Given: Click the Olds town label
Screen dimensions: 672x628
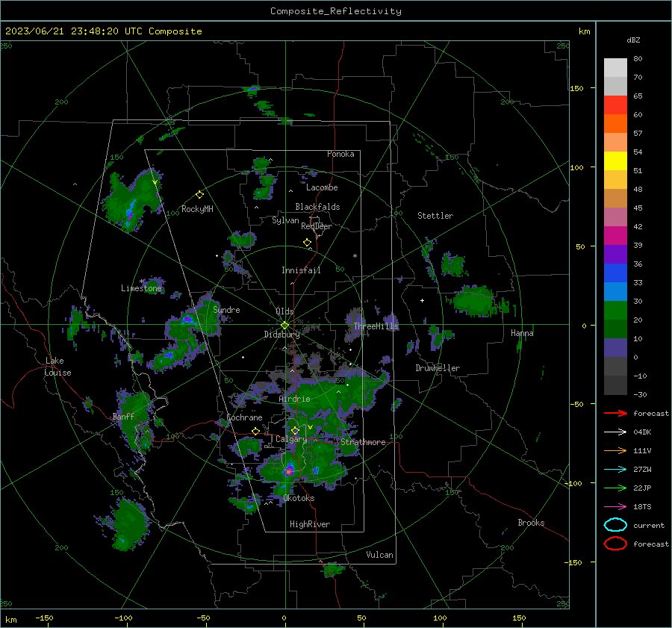Looking at the screenshot, I should (284, 311).
